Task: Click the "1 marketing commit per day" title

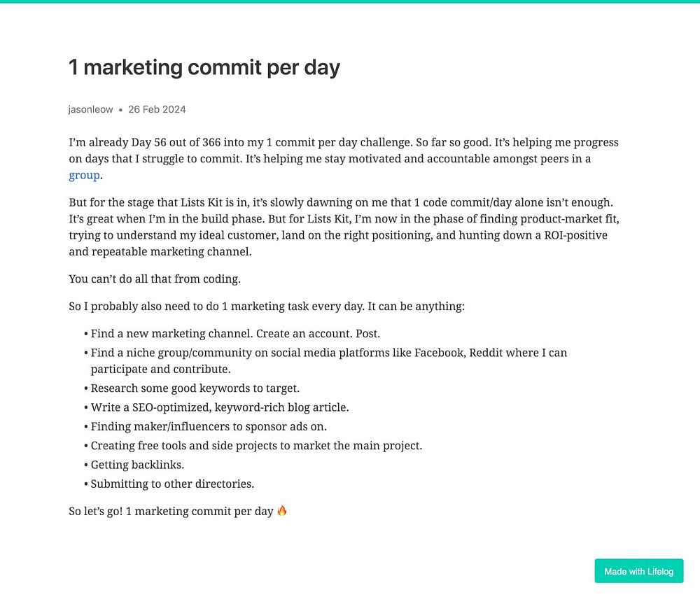Action: (x=204, y=68)
